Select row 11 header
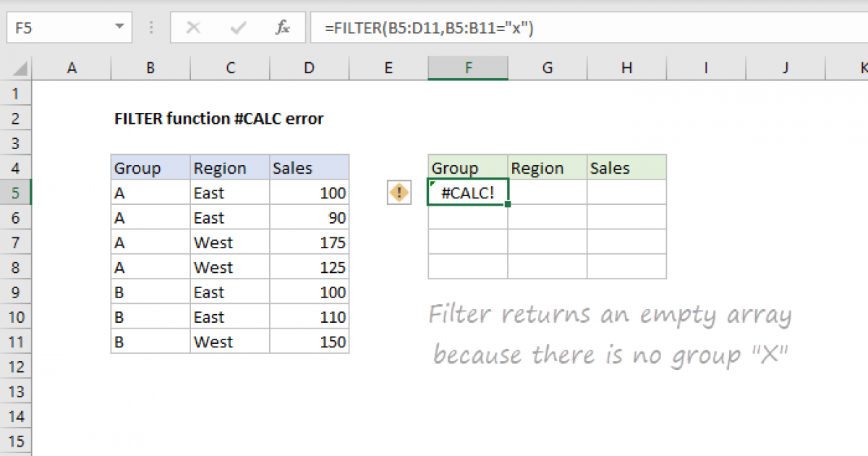868x456 pixels. coord(17,342)
